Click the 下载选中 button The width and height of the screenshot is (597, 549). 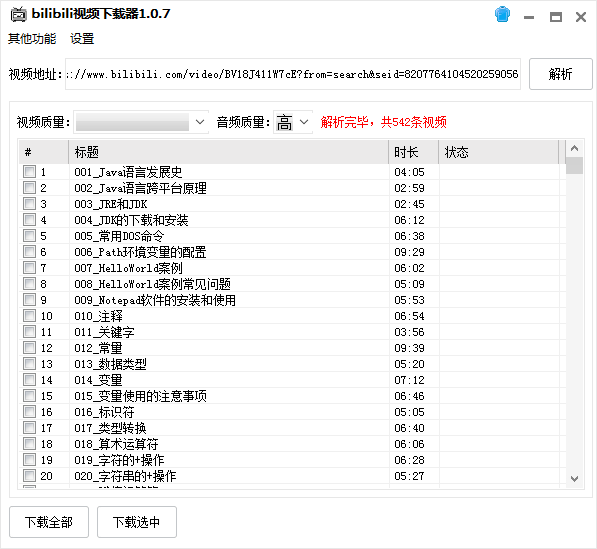point(137,522)
